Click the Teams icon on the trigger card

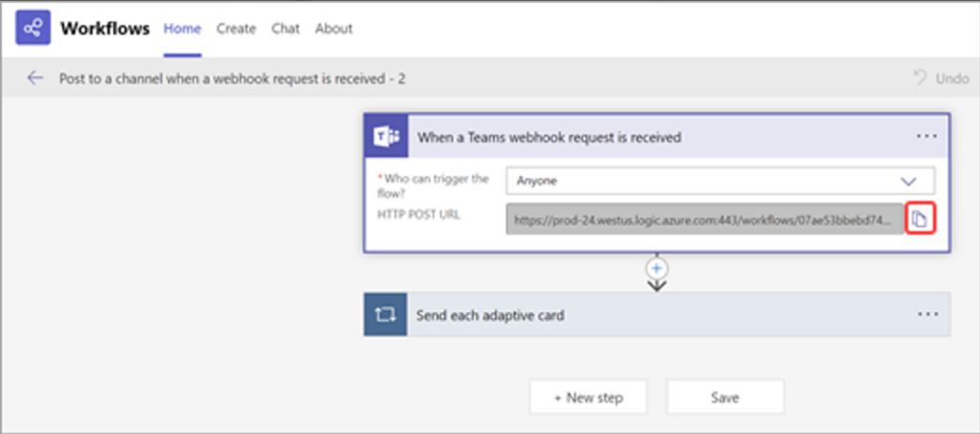(x=386, y=136)
